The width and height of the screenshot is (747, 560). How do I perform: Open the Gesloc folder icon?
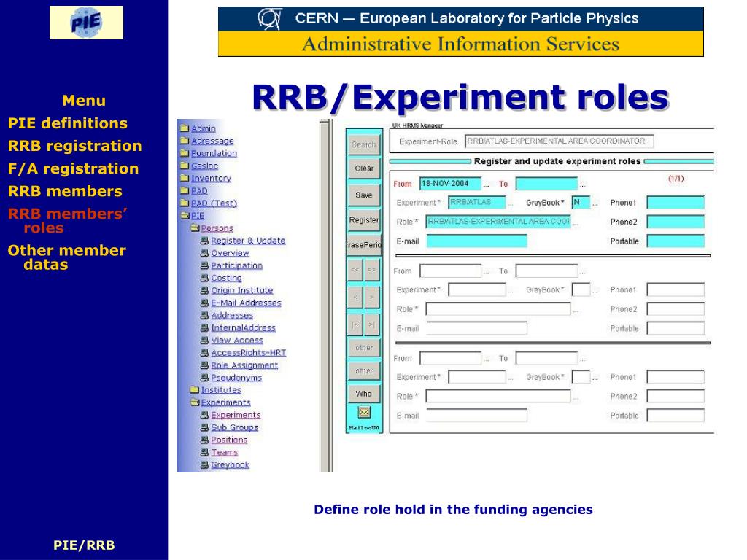(185, 166)
